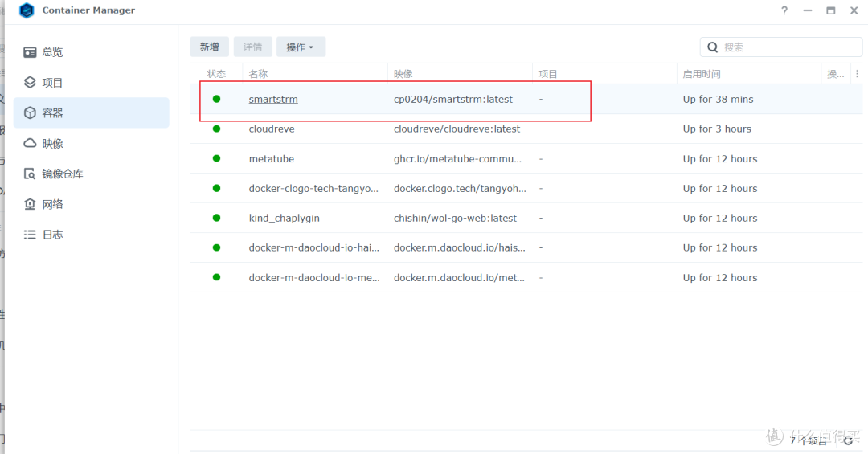Screen dimensions: 868x454
Task: Click image docker.m.daocloud.io/hais...
Action: [460, 247]
